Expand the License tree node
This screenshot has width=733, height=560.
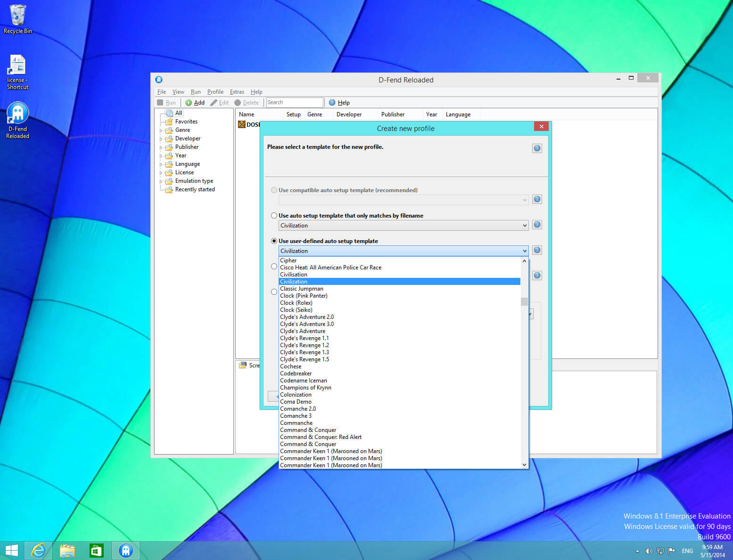[x=161, y=173]
